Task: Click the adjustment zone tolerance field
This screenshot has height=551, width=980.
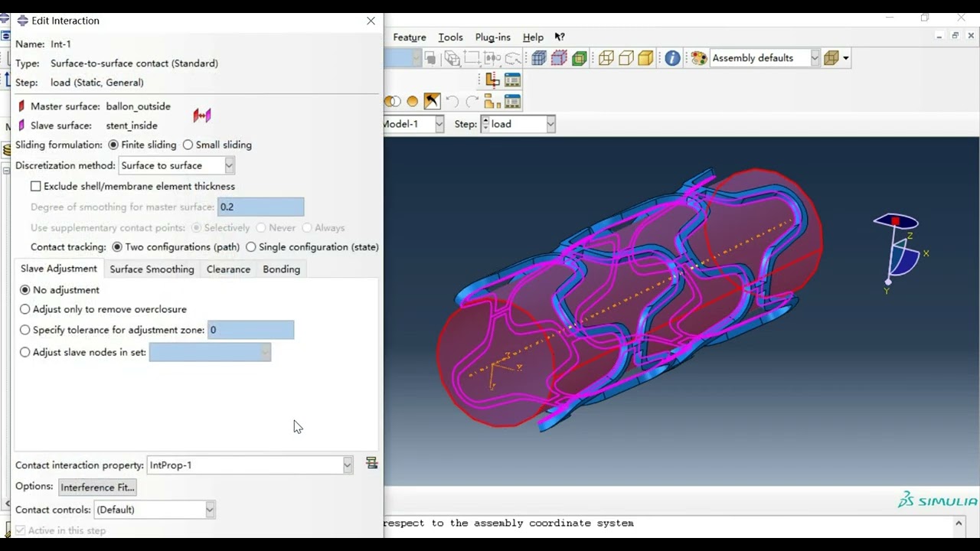Action: pyautogui.click(x=250, y=330)
